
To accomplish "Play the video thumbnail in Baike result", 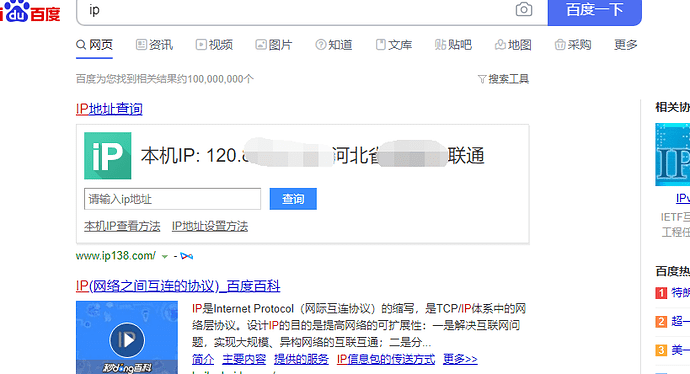I will (127, 337).
